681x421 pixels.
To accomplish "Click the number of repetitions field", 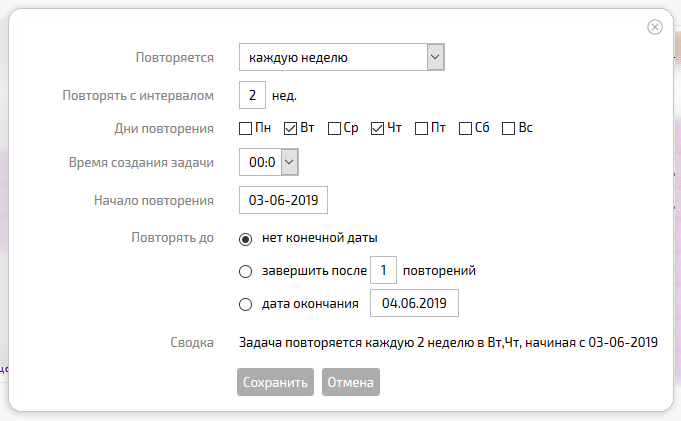I will (x=383, y=270).
